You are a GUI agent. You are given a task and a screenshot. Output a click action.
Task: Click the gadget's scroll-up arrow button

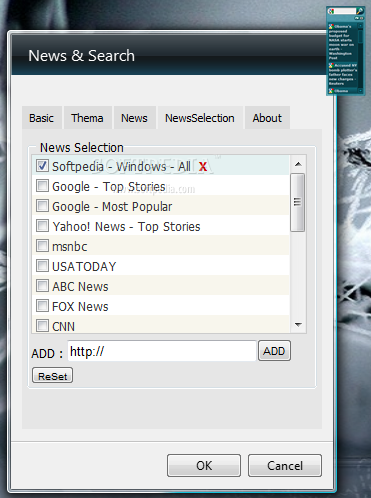click(x=360, y=26)
